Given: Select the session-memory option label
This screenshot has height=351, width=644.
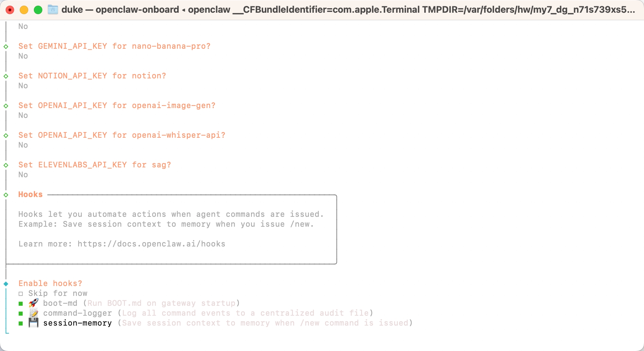Looking at the screenshot, I should tap(78, 323).
